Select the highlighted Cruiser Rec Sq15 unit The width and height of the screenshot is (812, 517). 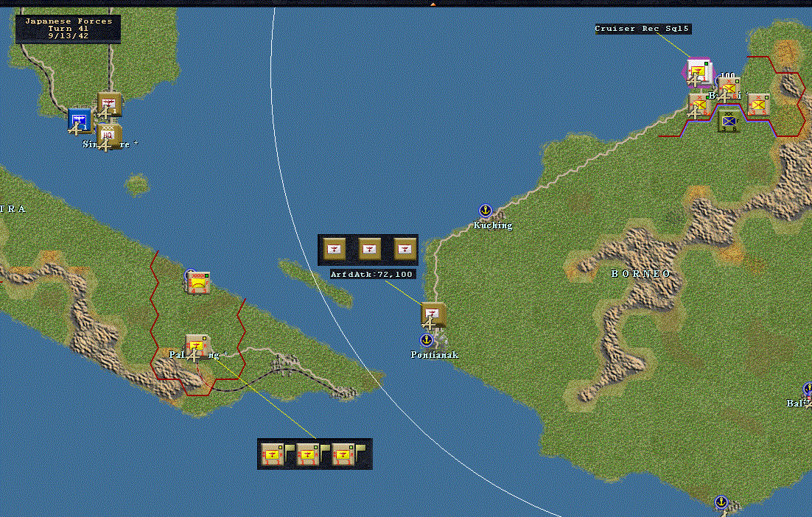pos(699,72)
